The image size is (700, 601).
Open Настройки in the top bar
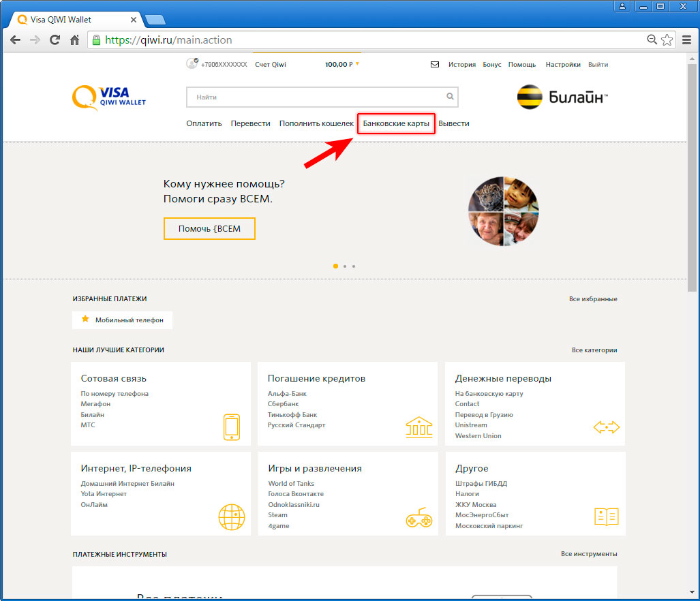coord(563,64)
